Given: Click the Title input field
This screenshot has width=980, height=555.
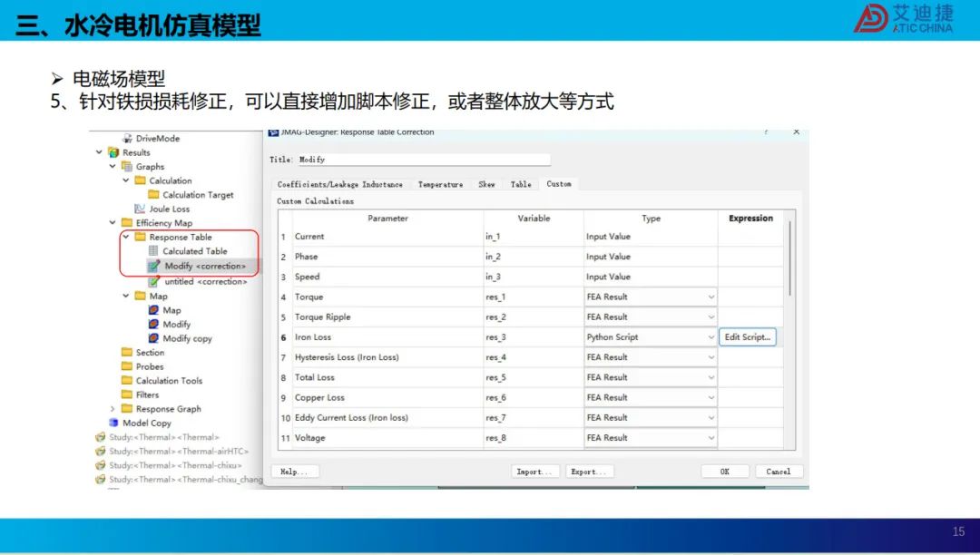Looking at the screenshot, I should [424, 160].
